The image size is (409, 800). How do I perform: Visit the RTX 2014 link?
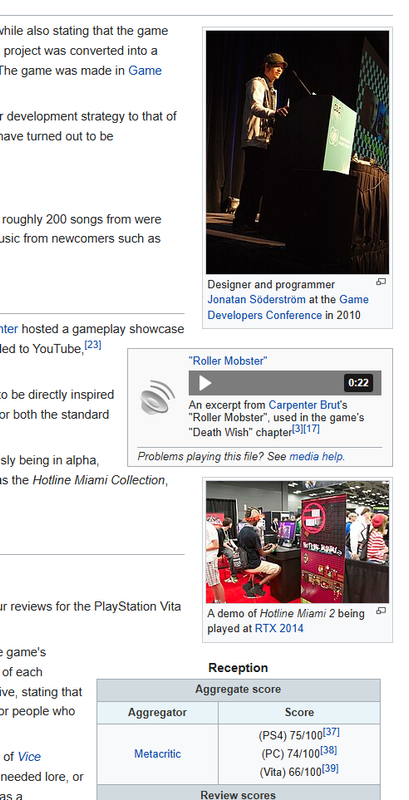pyautogui.click(x=279, y=629)
